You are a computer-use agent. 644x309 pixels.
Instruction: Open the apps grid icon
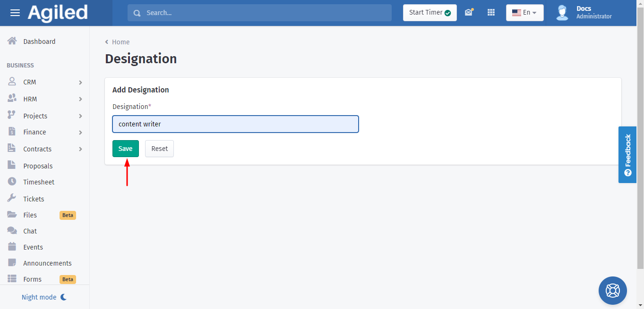491,13
